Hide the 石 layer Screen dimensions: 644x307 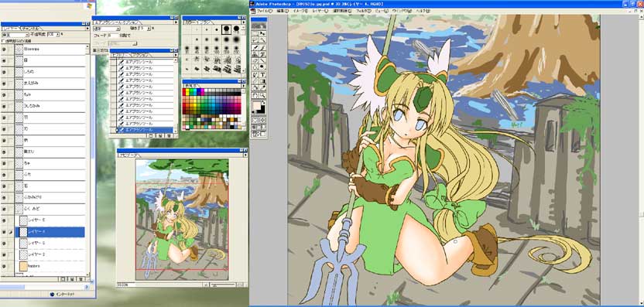click(4, 186)
